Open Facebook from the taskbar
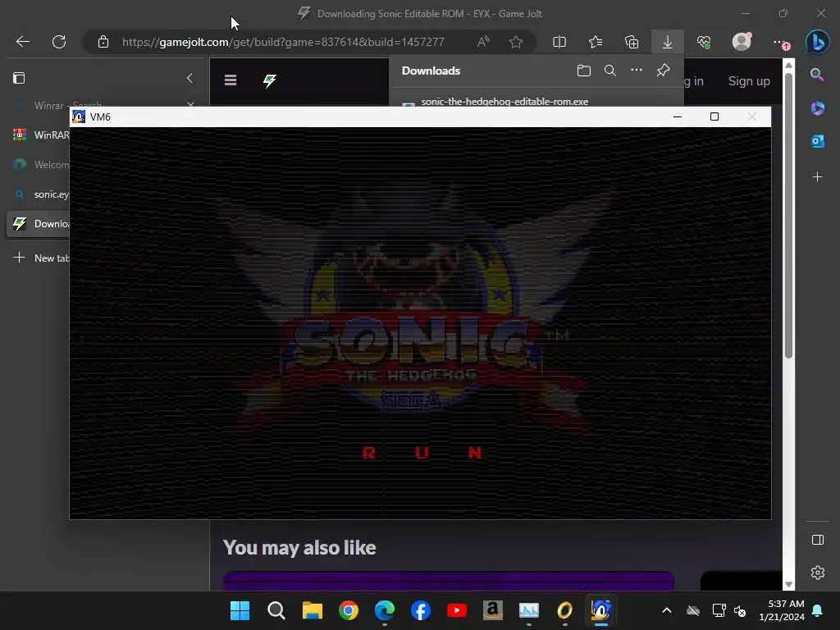The image size is (840, 630). point(421,610)
